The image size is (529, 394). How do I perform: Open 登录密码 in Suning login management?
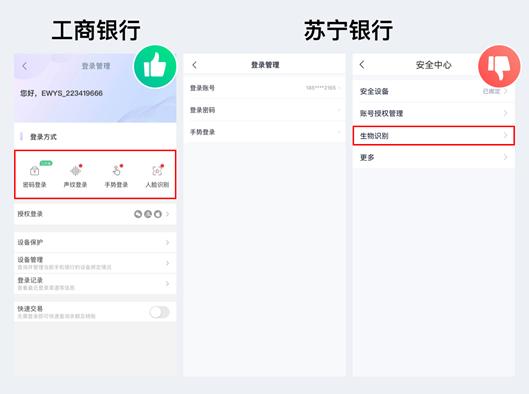coord(264,110)
